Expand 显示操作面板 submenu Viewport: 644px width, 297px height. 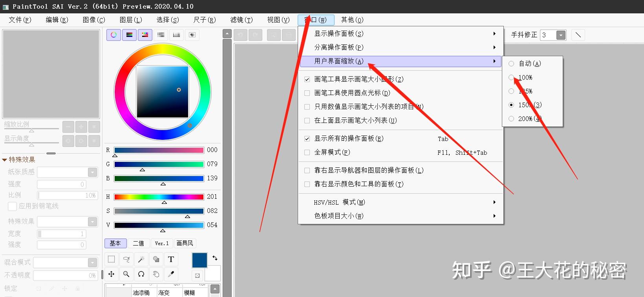pyautogui.click(x=401, y=34)
